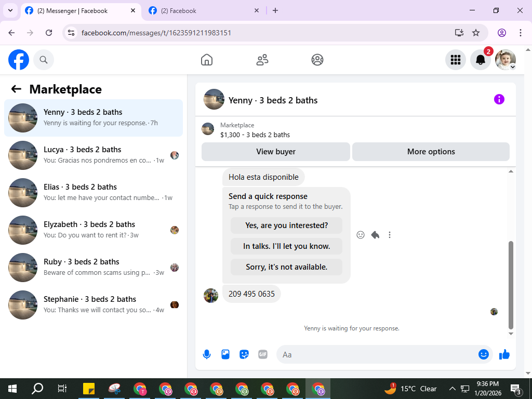Open the Lucya conversation
This screenshot has width=532, height=399.
[94, 155]
